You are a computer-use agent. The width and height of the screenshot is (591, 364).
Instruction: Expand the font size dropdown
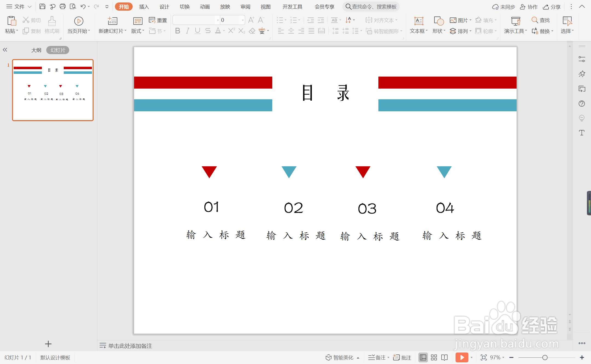243,20
